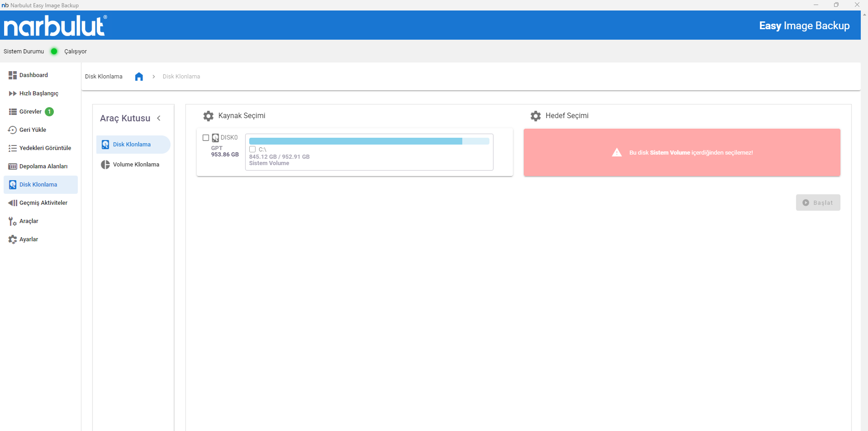The image size is (868, 431).
Task: Click the Kaynak Seçimi gear icon
Action: click(208, 116)
